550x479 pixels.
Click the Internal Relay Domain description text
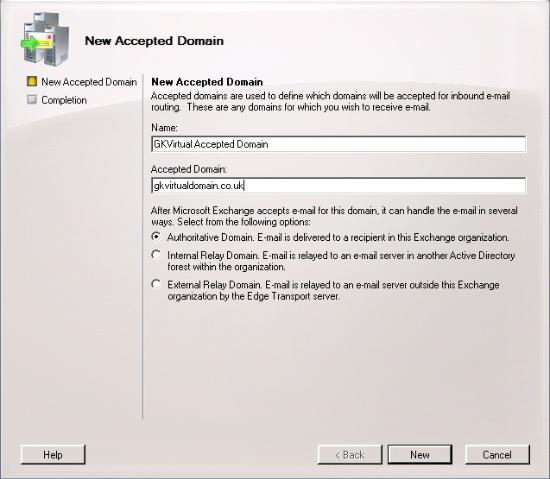[341, 261]
